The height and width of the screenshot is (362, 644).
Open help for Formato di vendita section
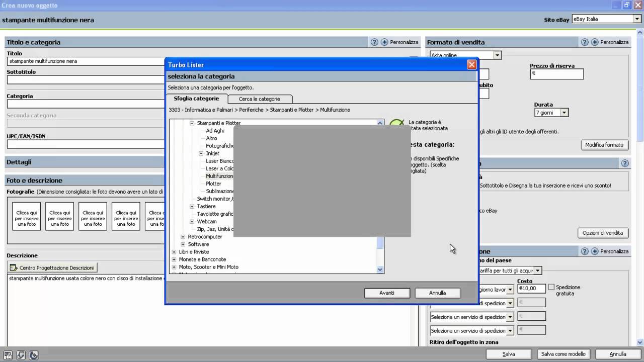(x=585, y=42)
